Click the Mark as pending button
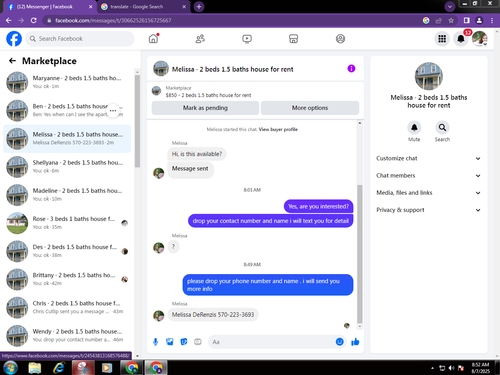 tap(205, 108)
